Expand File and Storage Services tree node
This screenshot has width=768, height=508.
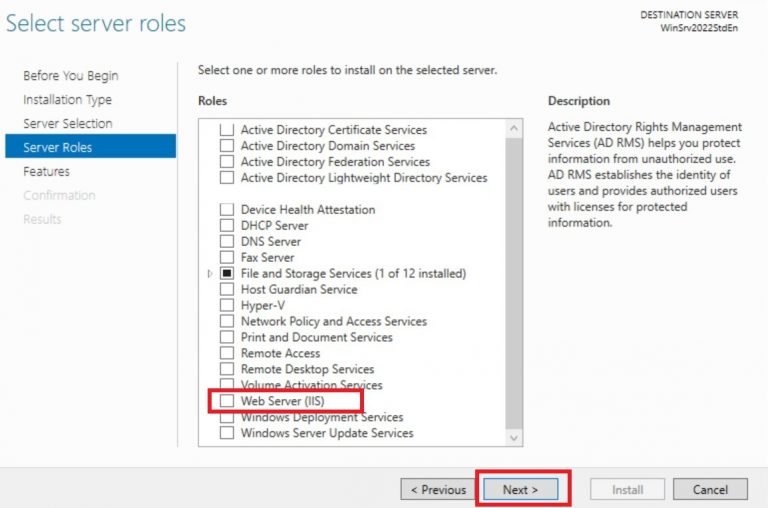pos(210,274)
